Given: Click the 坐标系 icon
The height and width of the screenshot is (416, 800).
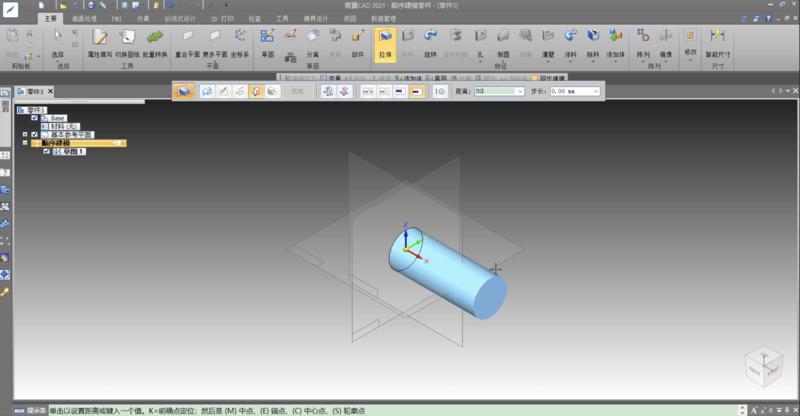Looking at the screenshot, I should click(x=240, y=41).
